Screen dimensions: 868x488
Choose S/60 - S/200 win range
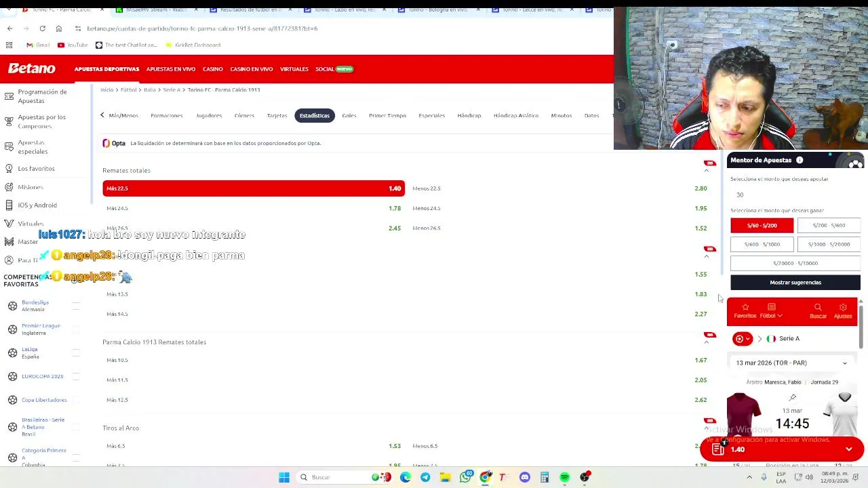click(762, 225)
